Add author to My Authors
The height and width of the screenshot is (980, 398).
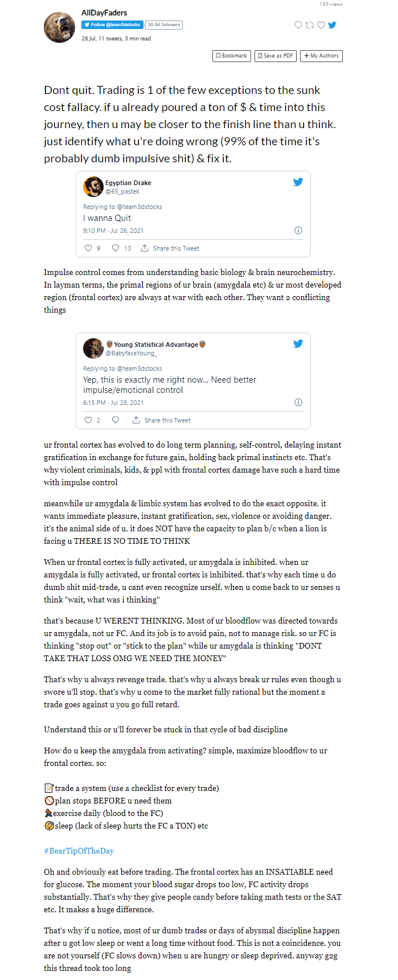321,56
